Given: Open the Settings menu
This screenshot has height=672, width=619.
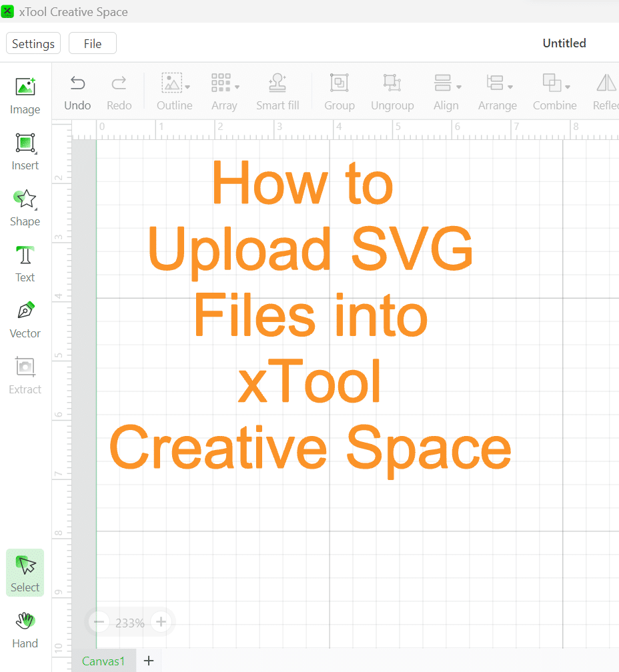Looking at the screenshot, I should [33, 43].
